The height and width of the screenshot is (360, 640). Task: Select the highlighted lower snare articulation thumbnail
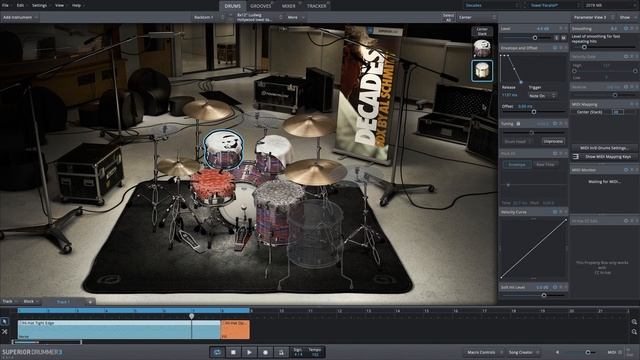pos(482,71)
